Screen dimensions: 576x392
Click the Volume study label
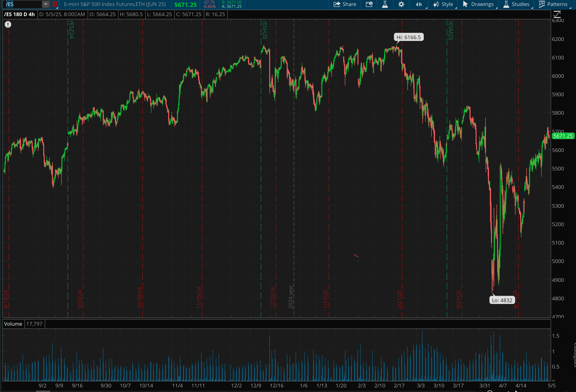coord(13,324)
